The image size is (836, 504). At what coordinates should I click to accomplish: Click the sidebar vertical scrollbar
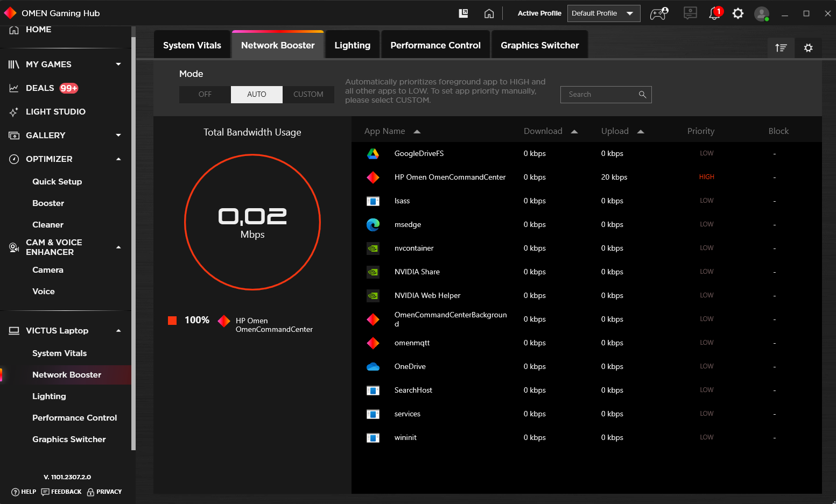134,244
